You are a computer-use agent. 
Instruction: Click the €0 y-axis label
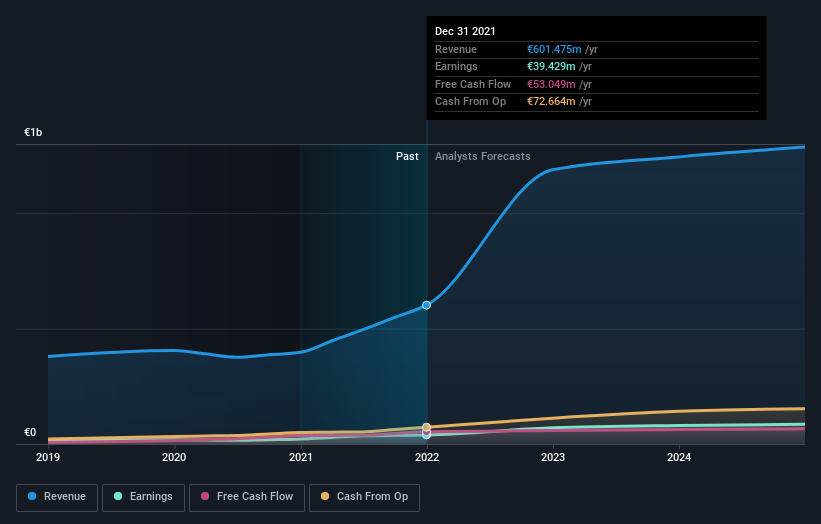tap(30, 432)
